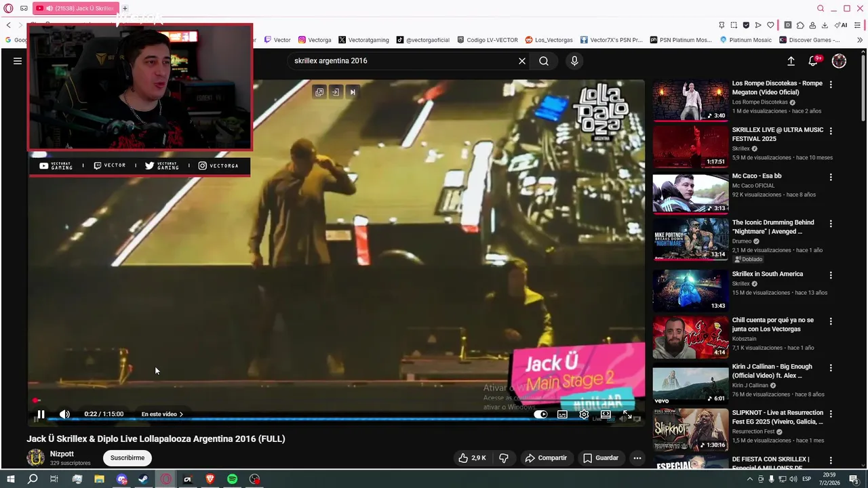Open options for Iconic Drumming video
The image size is (868, 488).
[831, 224]
